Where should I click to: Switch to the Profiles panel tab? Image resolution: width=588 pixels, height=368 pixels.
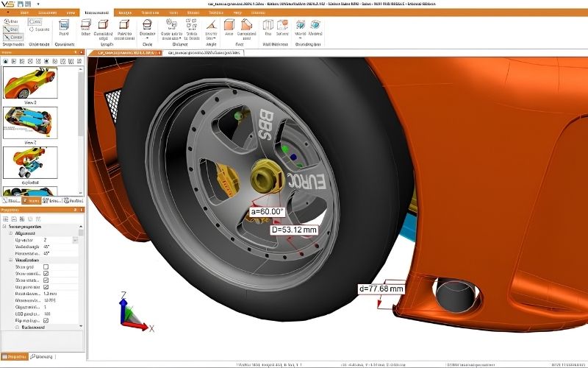[73, 200]
